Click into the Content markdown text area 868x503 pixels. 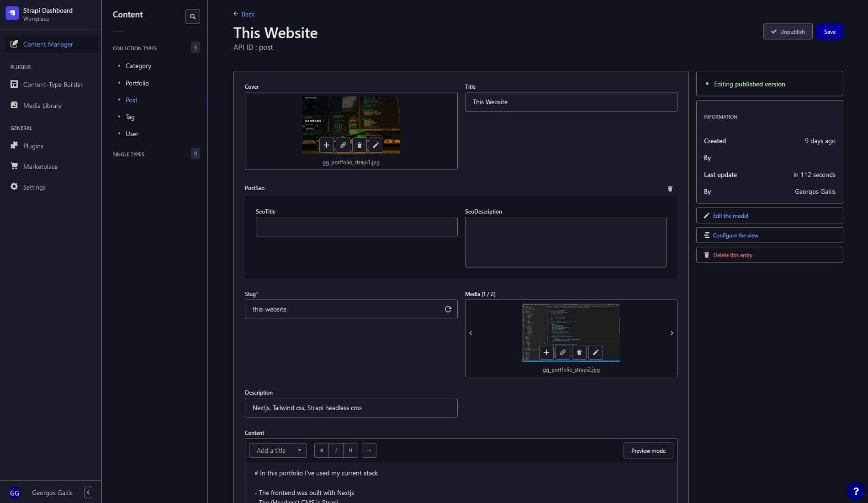click(x=461, y=482)
